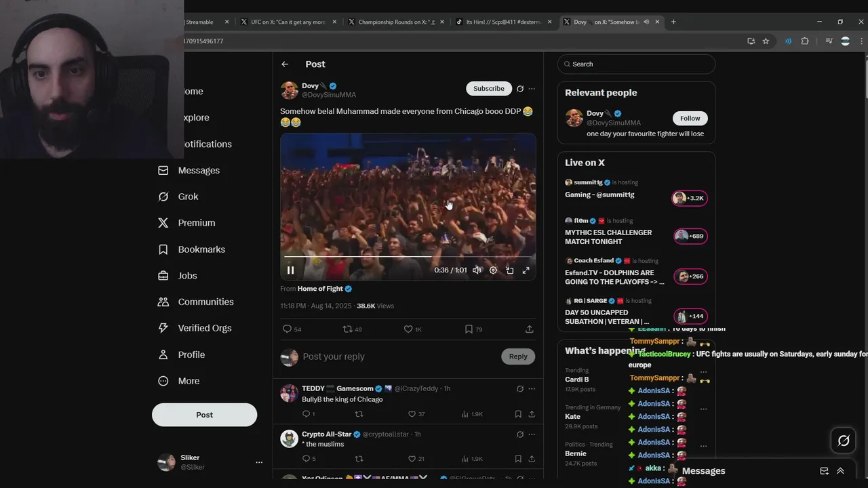The height and width of the screenshot is (488, 868).
Task: Click Grok explain icon on Dovy's post
Action: (520, 89)
